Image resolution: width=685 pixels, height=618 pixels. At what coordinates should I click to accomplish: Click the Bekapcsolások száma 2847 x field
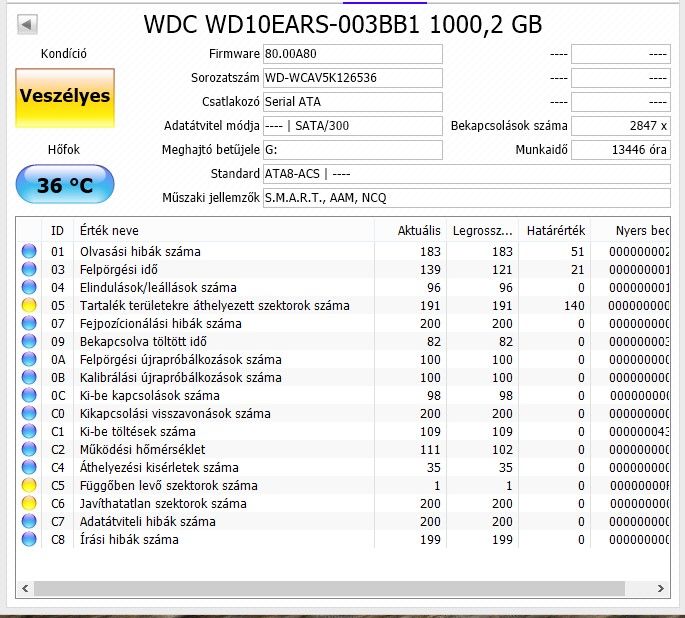(x=621, y=126)
